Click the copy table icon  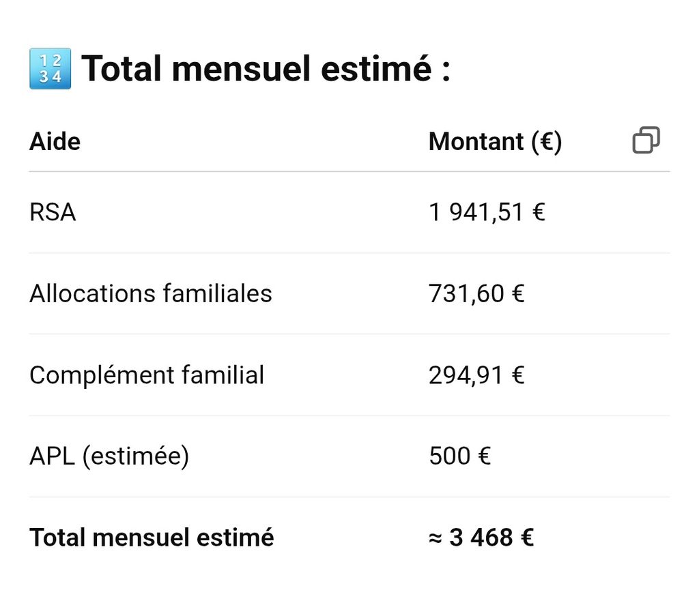click(x=646, y=141)
